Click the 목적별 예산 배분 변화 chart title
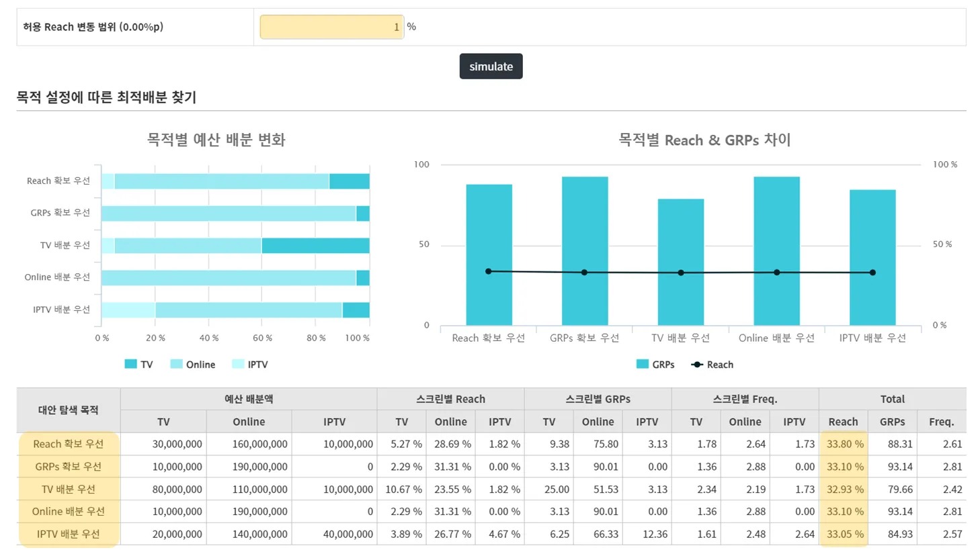980x550 pixels. 216,140
